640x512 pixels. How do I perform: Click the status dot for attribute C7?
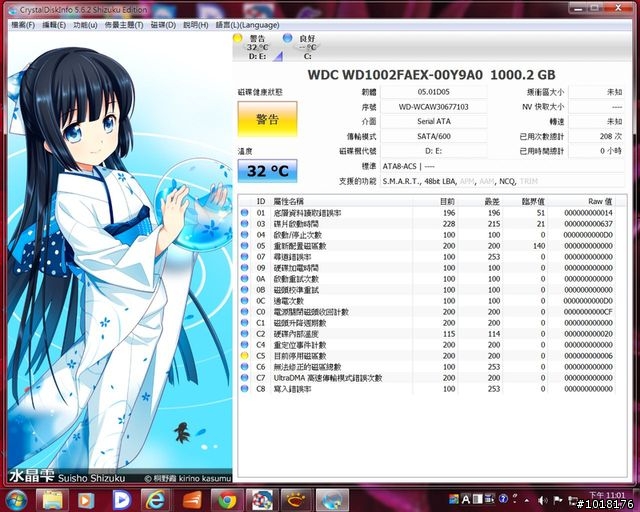click(244, 378)
